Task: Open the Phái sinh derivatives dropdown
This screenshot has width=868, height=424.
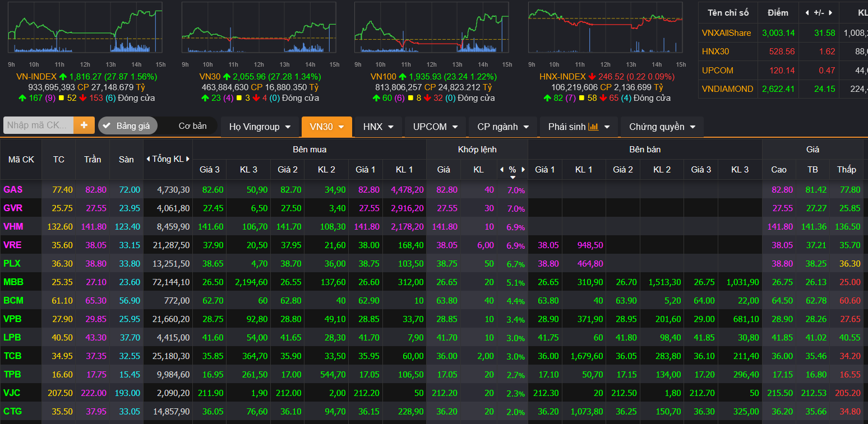Action: 579,127
